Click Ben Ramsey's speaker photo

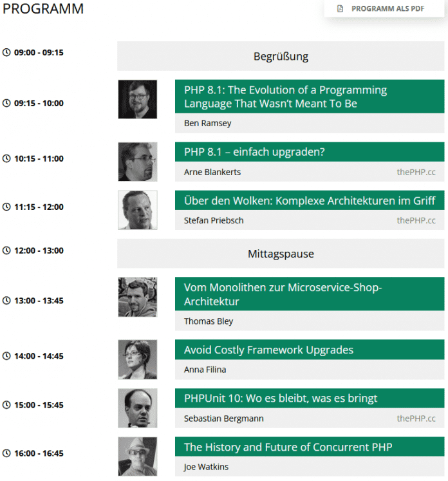click(x=138, y=99)
